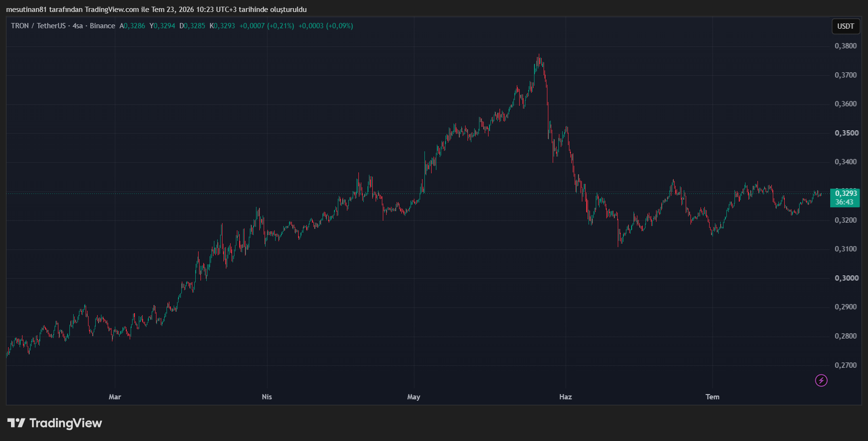
Task: Select the May label on time axis
Action: (414, 397)
